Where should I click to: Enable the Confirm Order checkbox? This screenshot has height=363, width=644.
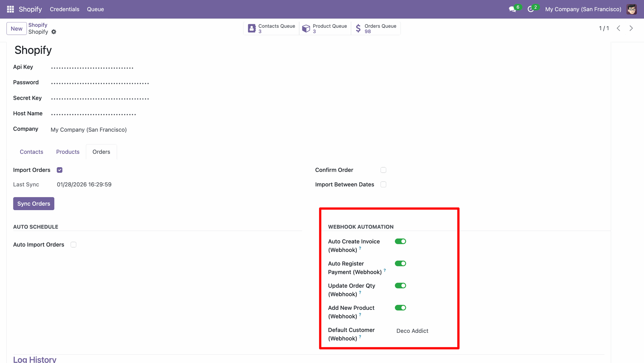tap(383, 170)
